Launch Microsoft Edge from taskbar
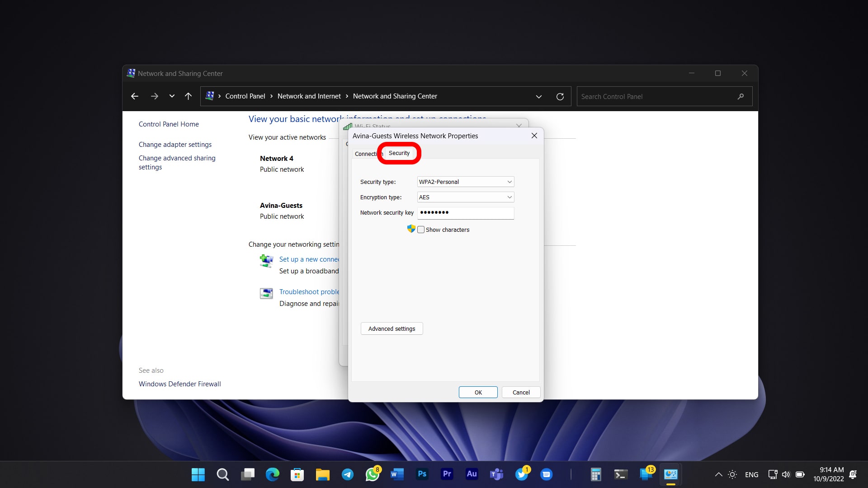 pos(272,474)
